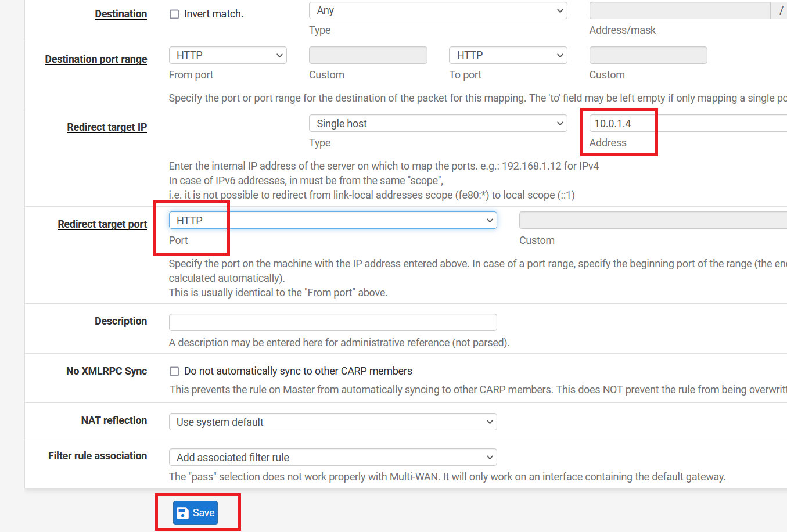The image size is (787, 532).
Task: Open the To port dropdown
Action: pos(508,55)
